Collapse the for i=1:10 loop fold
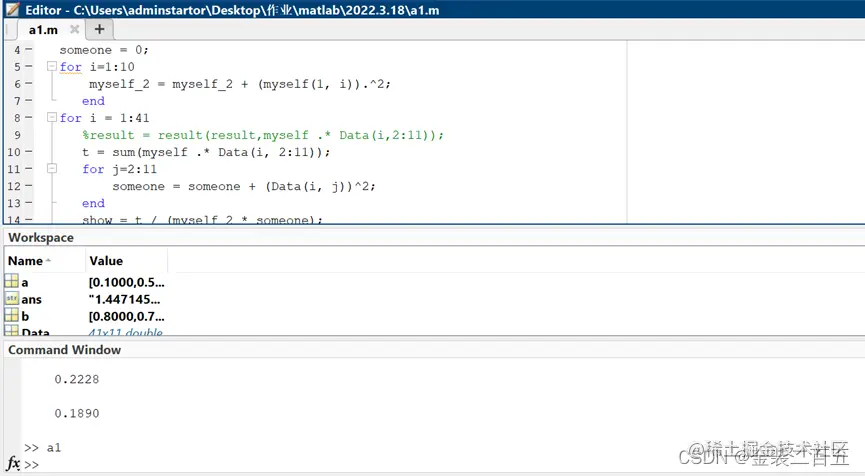 click(52, 66)
